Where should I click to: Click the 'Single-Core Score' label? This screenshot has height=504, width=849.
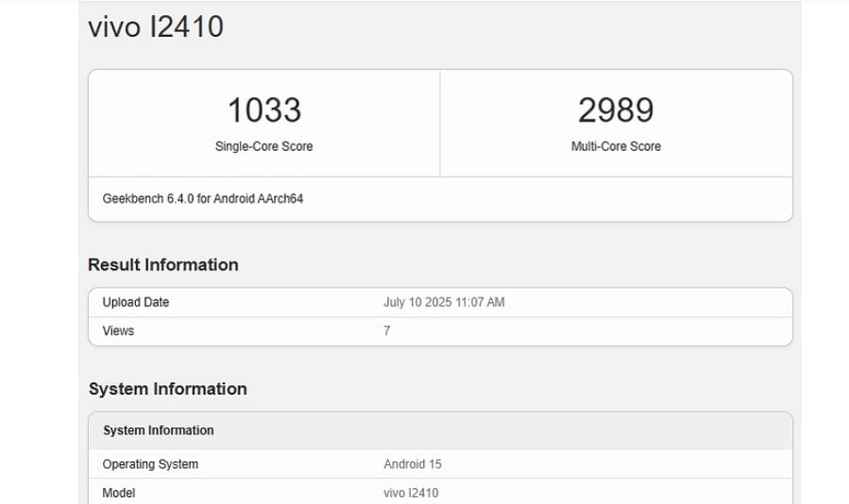click(x=264, y=146)
